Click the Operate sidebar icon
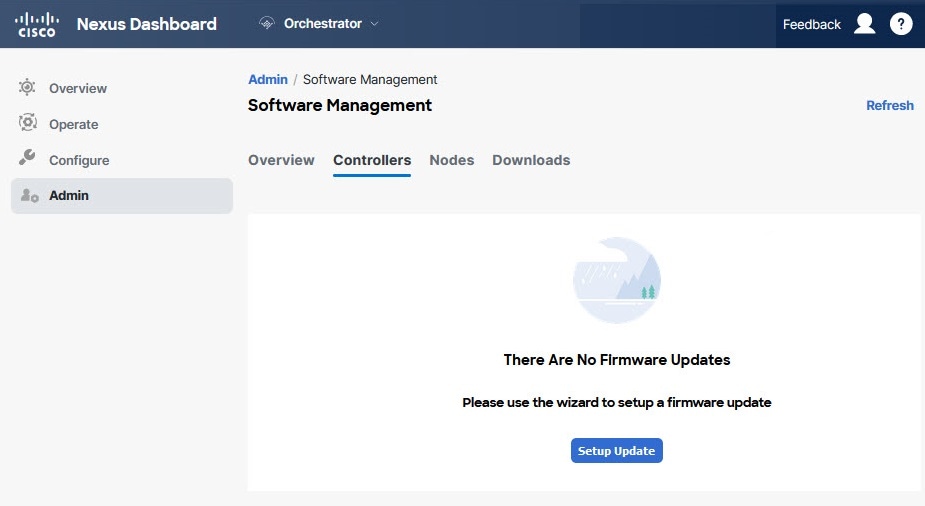Screen dimensions: 925x506 click(27, 123)
